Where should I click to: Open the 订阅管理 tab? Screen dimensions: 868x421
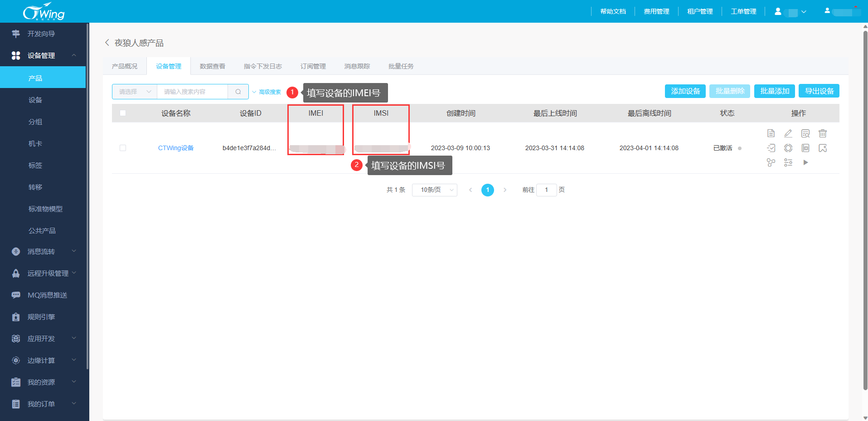pos(313,66)
